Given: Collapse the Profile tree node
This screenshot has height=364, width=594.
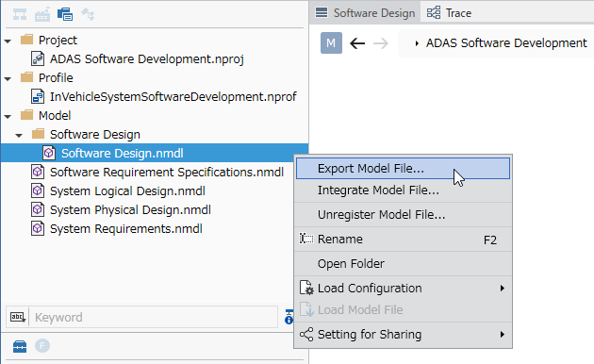Looking at the screenshot, I should (8, 78).
